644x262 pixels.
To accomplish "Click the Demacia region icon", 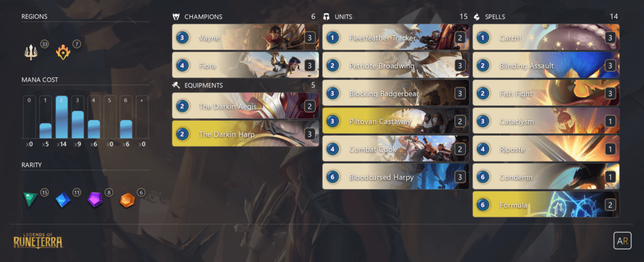I will 31,53.
